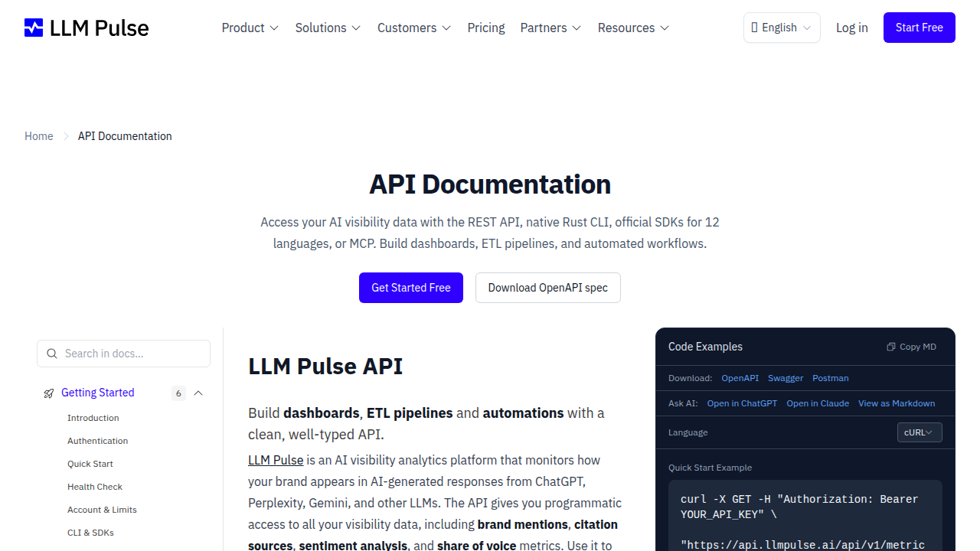Go to Home breadcrumb link
The image size is (980, 551).
[39, 136]
